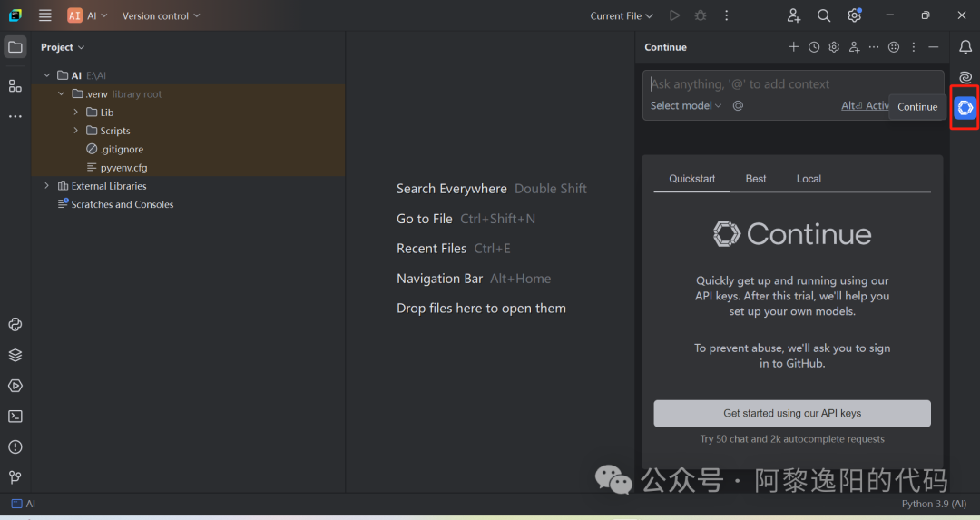Select the .gitignore file

[x=188, y=149]
